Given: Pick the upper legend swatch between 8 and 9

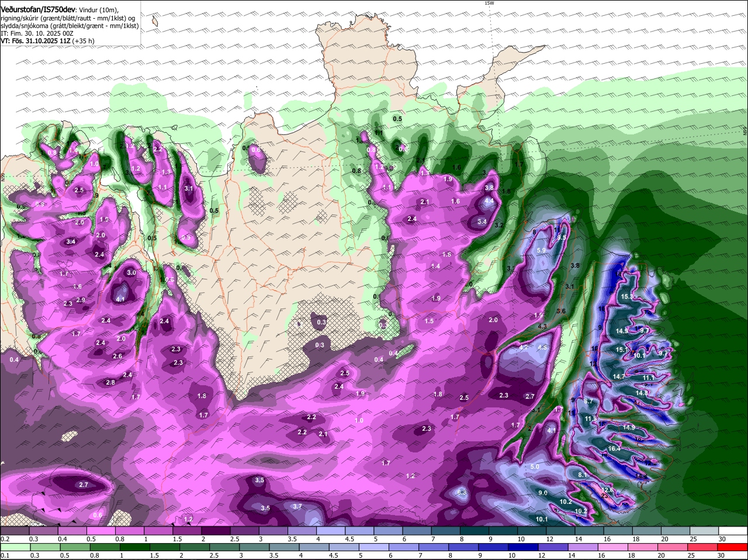Looking at the screenshot, I should coord(476,530).
